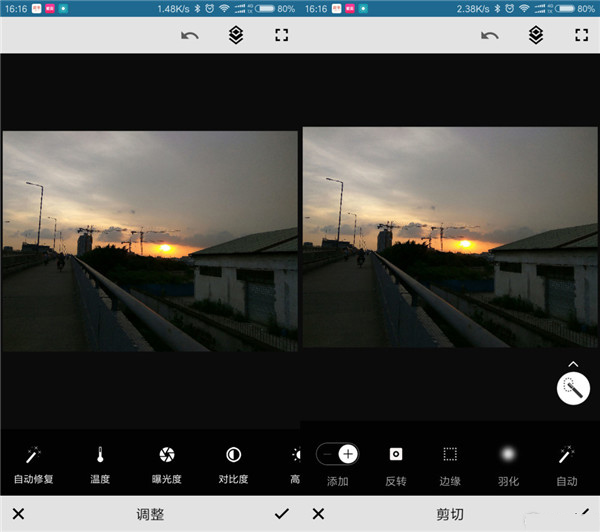
Task: Open the 羽化 feather tool
Action: pos(508,455)
